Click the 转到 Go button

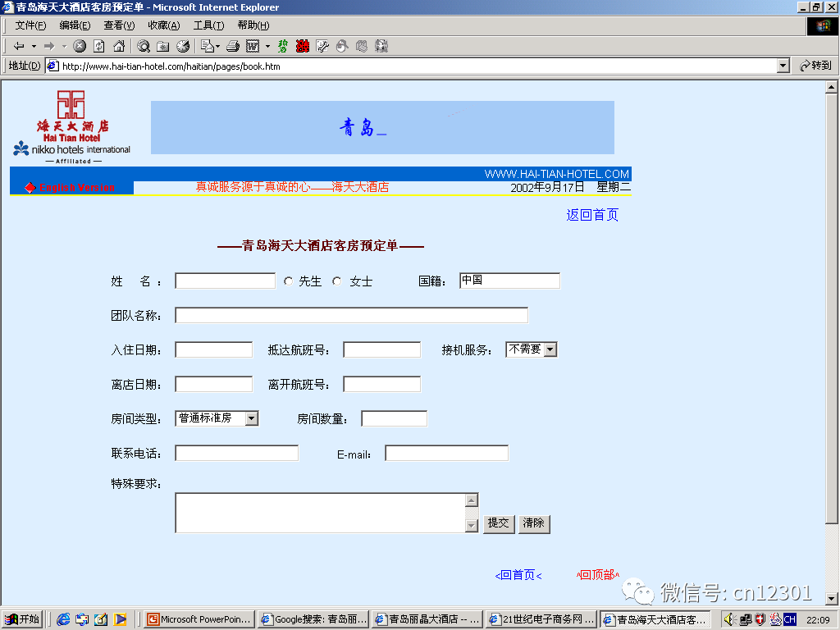[815, 66]
